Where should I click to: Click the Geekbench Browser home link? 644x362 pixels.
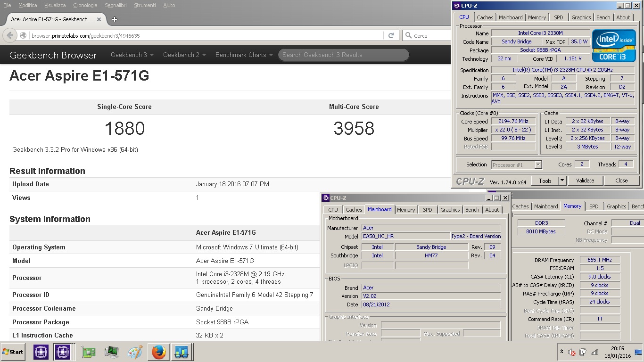pyautogui.click(x=53, y=55)
